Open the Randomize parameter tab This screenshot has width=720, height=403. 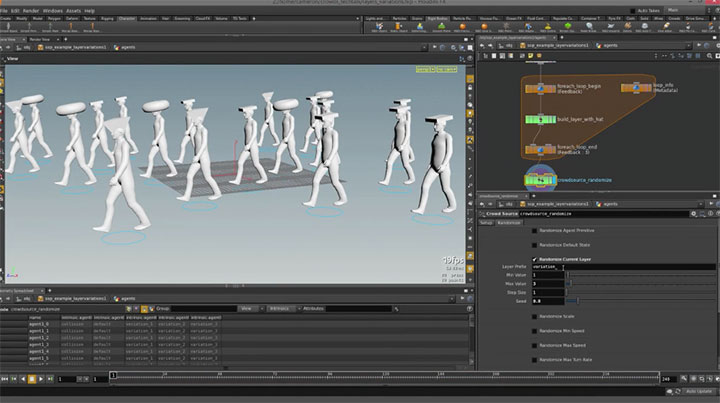point(509,223)
